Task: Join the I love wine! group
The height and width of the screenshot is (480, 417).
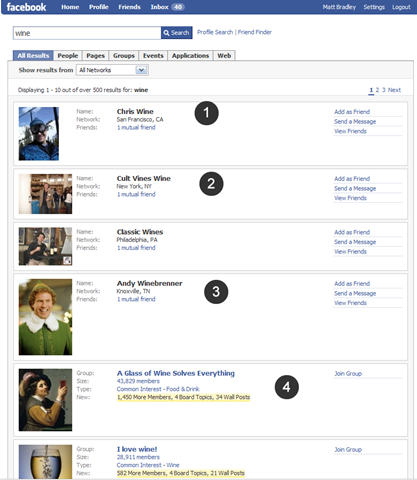Action: [348, 450]
